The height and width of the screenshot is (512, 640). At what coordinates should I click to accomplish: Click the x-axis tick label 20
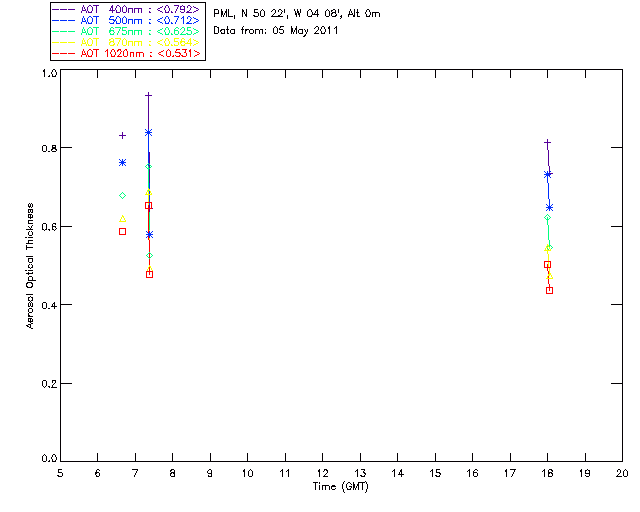pos(622,473)
